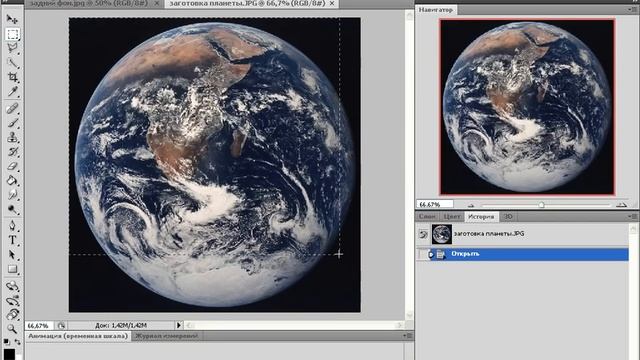
Task: Click the Navigator zoom-out mountain icon
Action: 471,205
